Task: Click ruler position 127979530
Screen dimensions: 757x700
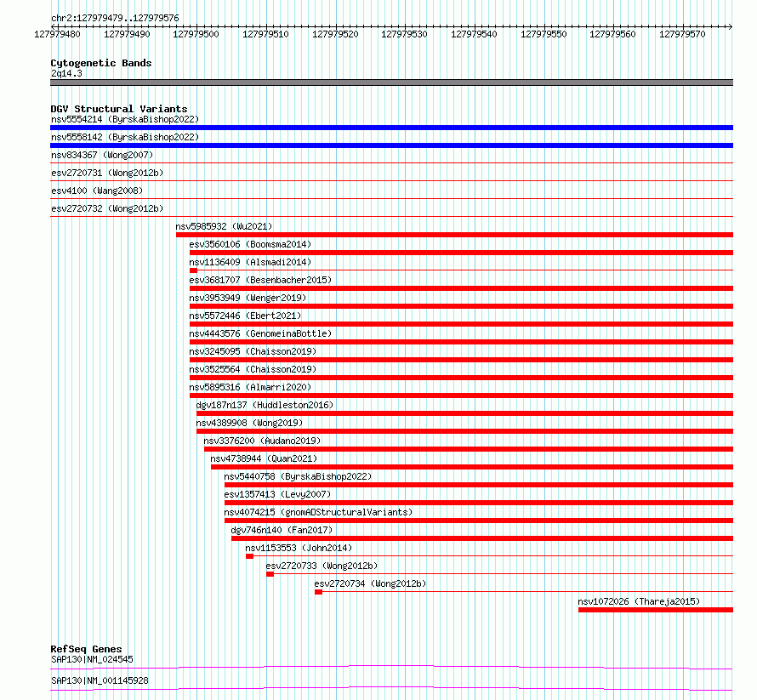Action: tap(404, 34)
